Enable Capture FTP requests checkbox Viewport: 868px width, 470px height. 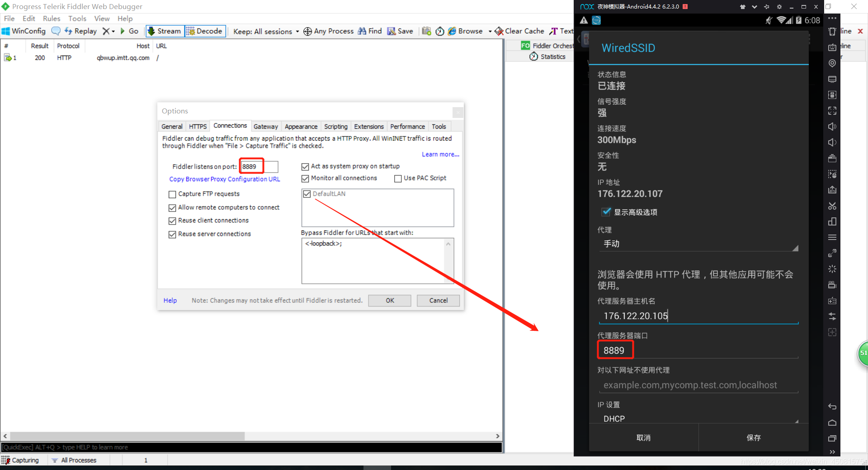172,194
